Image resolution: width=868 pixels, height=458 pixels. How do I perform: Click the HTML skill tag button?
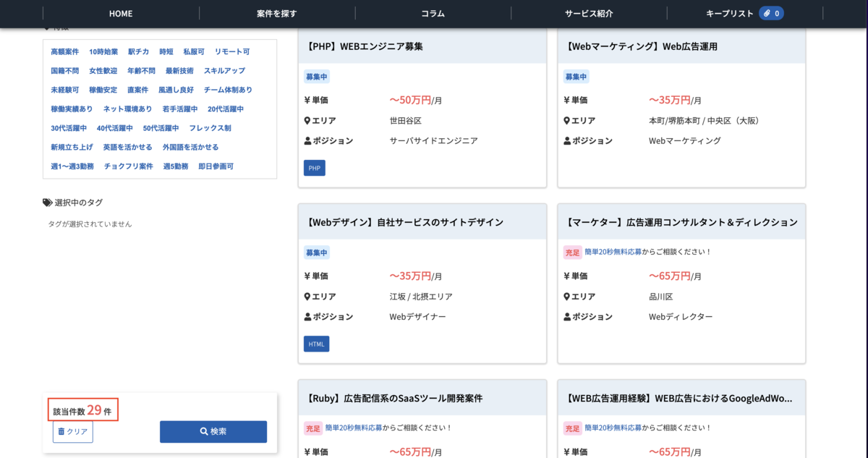317,344
